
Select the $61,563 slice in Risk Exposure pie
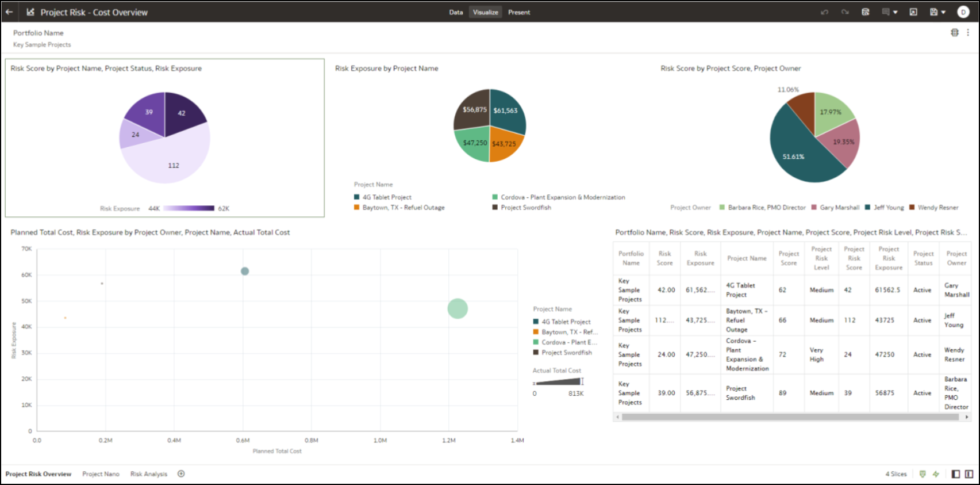pos(506,110)
